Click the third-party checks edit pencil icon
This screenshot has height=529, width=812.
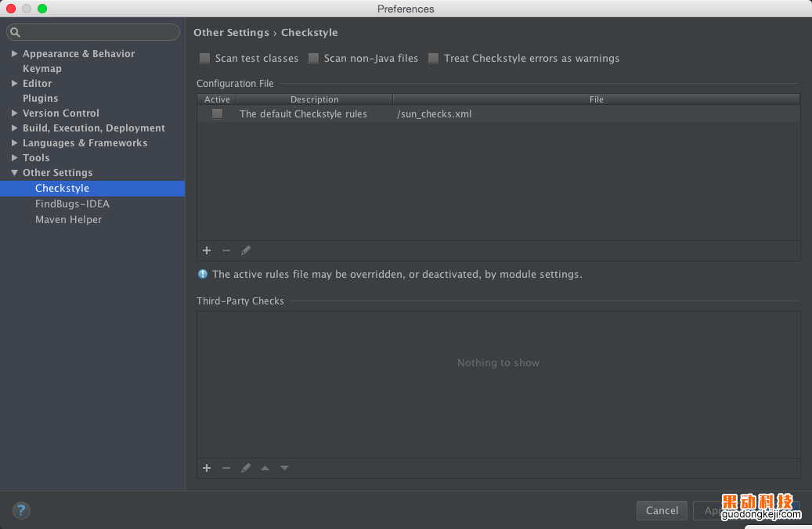[246, 468]
